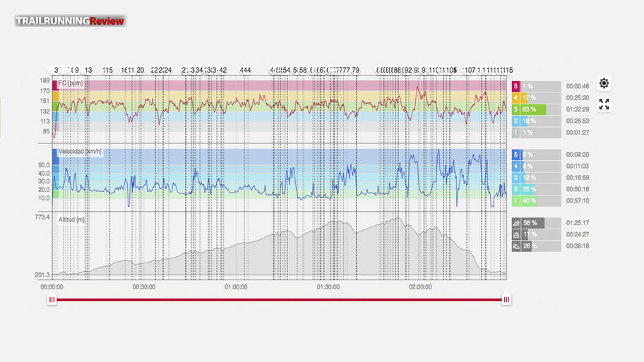Click the 02:00:00 time axis label
This screenshot has width=644, height=362.
click(420, 287)
